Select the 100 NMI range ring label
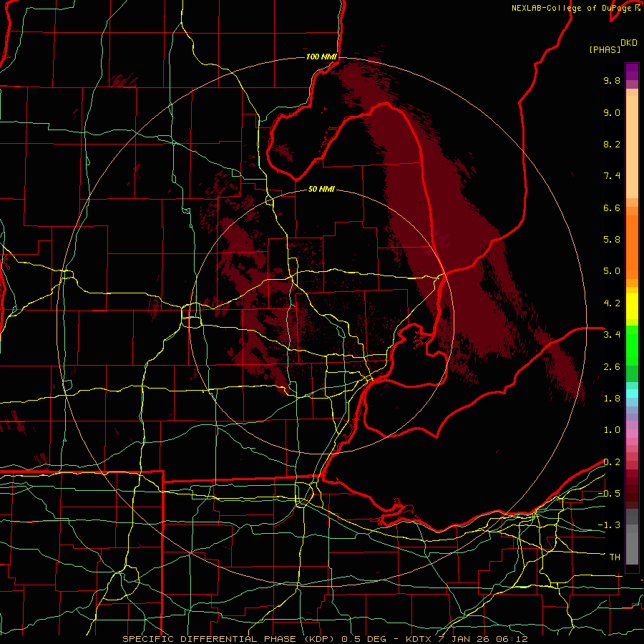This screenshot has width=644, height=644. pyautogui.click(x=321, y=57)
